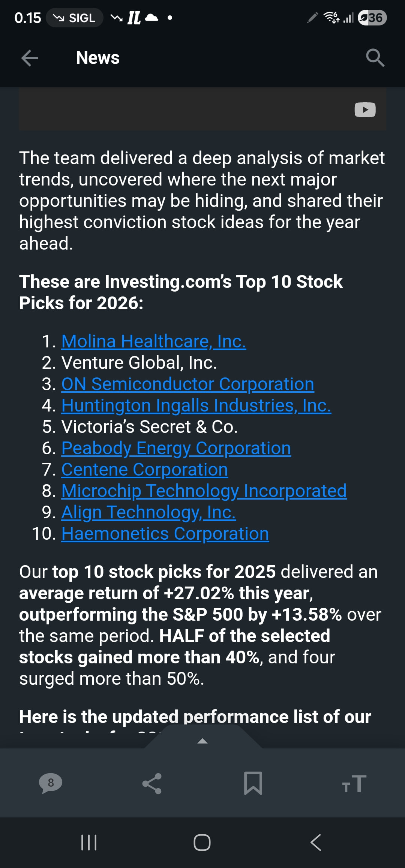Open the Align Technology, Inc. link
This screenshot has width=405, height=868.
coord(148,512)
